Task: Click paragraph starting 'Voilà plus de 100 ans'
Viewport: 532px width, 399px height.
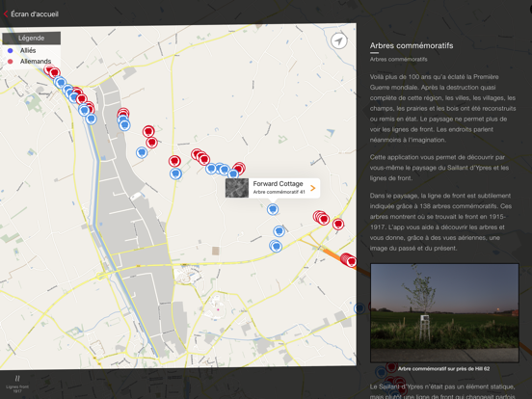Action: pyautogui.click(x=442, y=108)
